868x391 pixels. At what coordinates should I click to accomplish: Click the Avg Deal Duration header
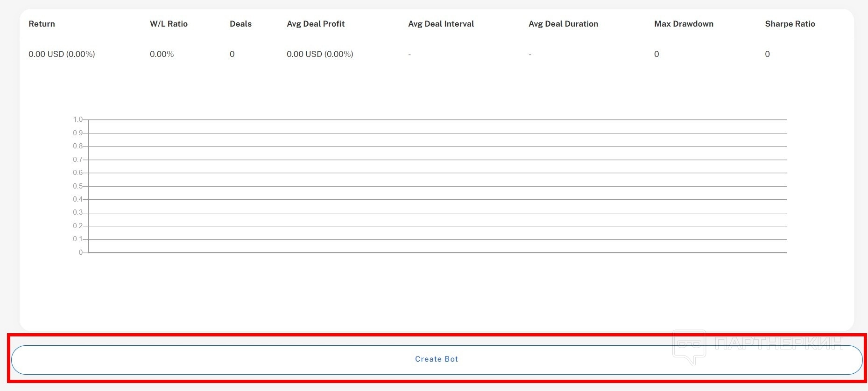563,24
